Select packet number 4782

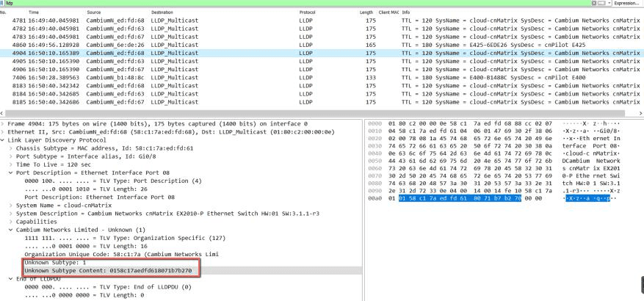[x=322, y=29]
